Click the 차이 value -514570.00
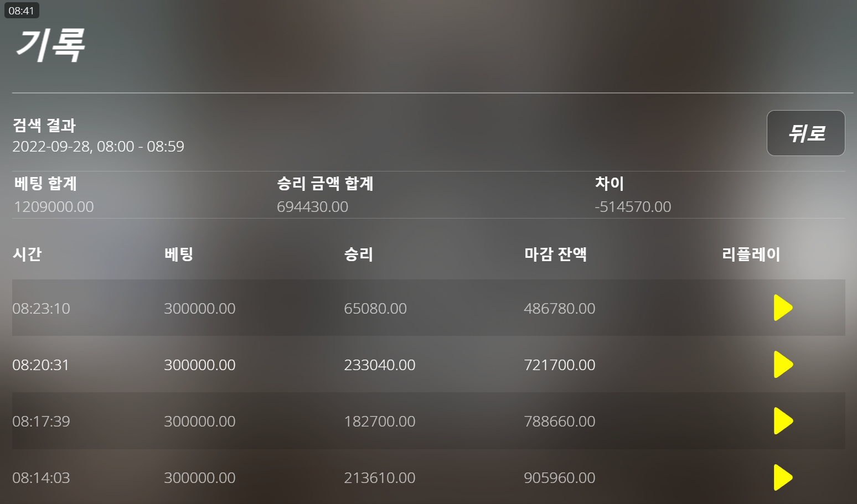 pyautogui.click(x=633, y=206)
